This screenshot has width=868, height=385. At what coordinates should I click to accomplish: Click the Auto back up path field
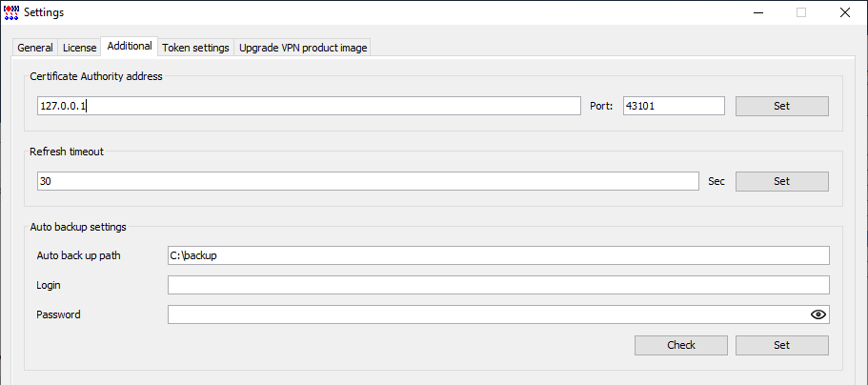[x=498, y=256]
